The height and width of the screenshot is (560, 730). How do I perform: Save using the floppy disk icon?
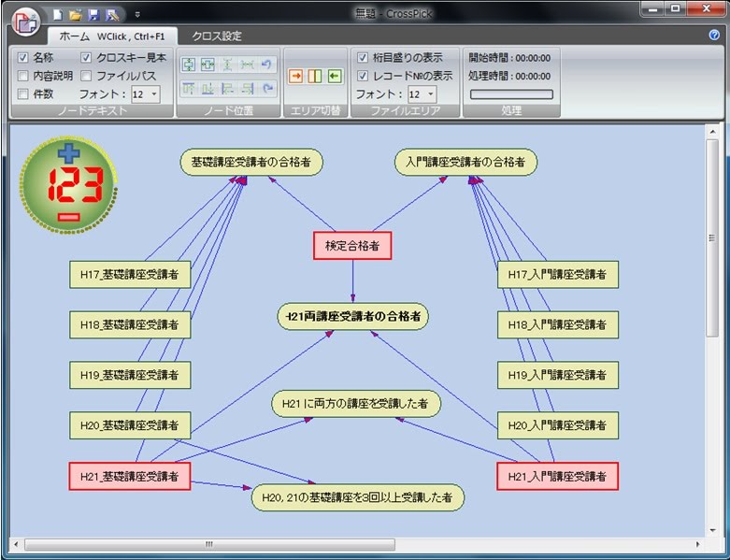pos(93,15)
